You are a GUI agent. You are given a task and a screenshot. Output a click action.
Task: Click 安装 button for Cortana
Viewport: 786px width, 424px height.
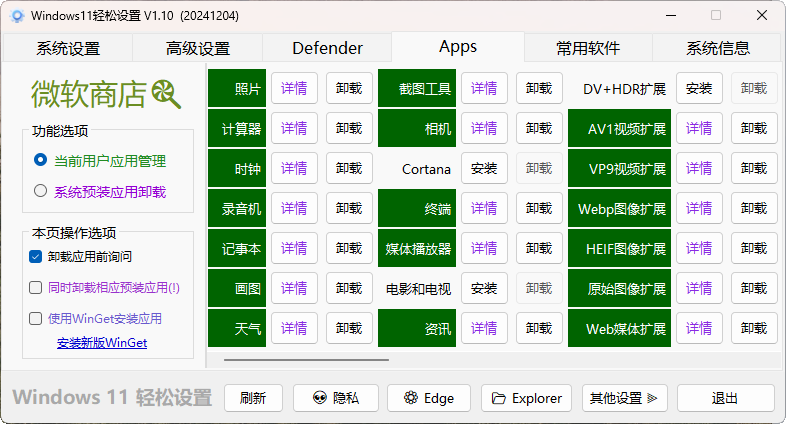(483, 169)
